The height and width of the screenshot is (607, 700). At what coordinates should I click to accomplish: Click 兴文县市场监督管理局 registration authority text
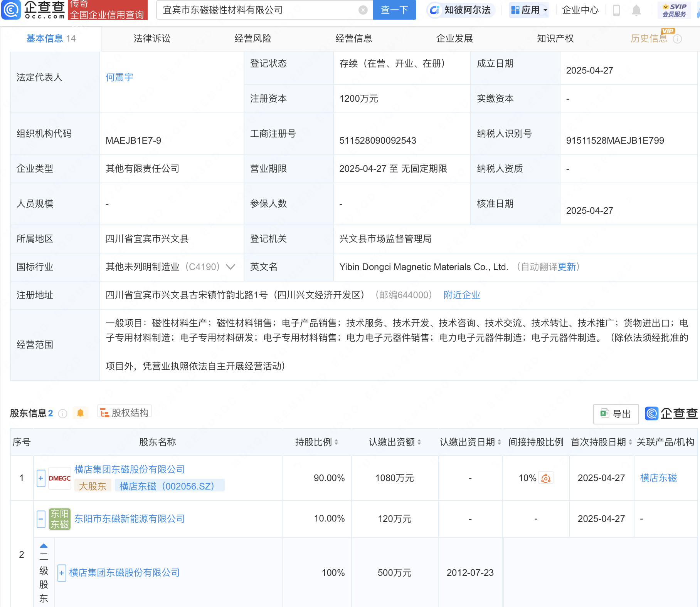[x=385, y=239]
